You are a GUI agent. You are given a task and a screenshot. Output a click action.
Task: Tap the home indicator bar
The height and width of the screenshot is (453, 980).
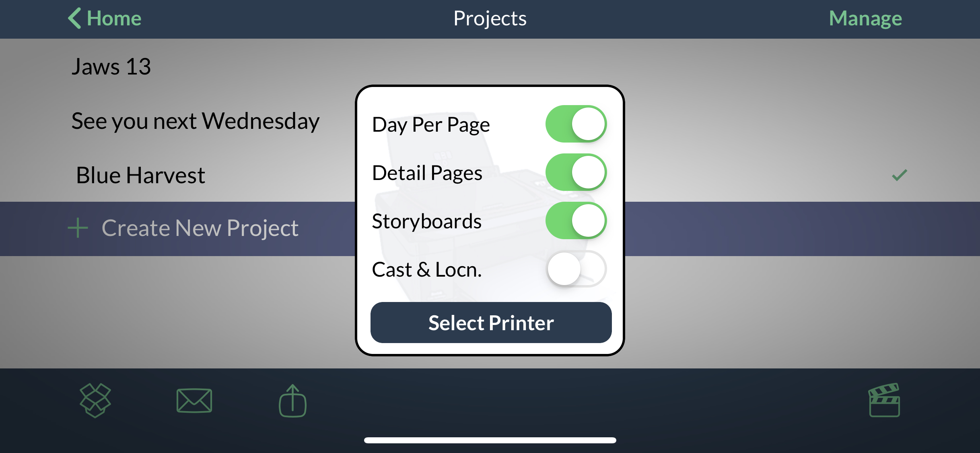490,440
